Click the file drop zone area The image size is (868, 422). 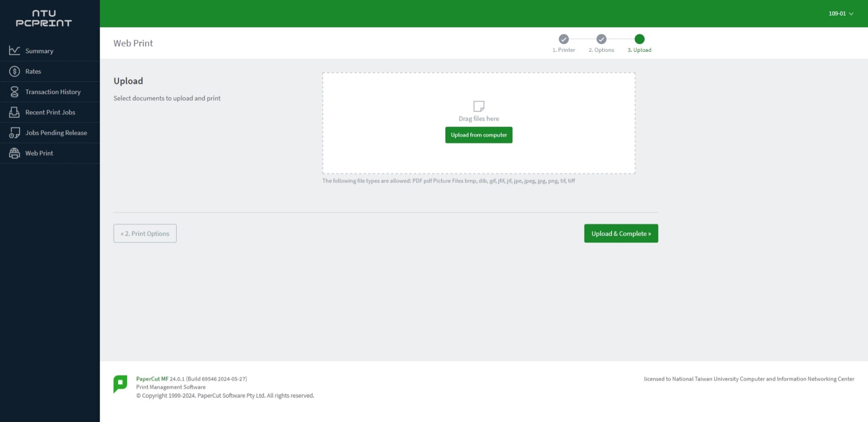point(479,123)
